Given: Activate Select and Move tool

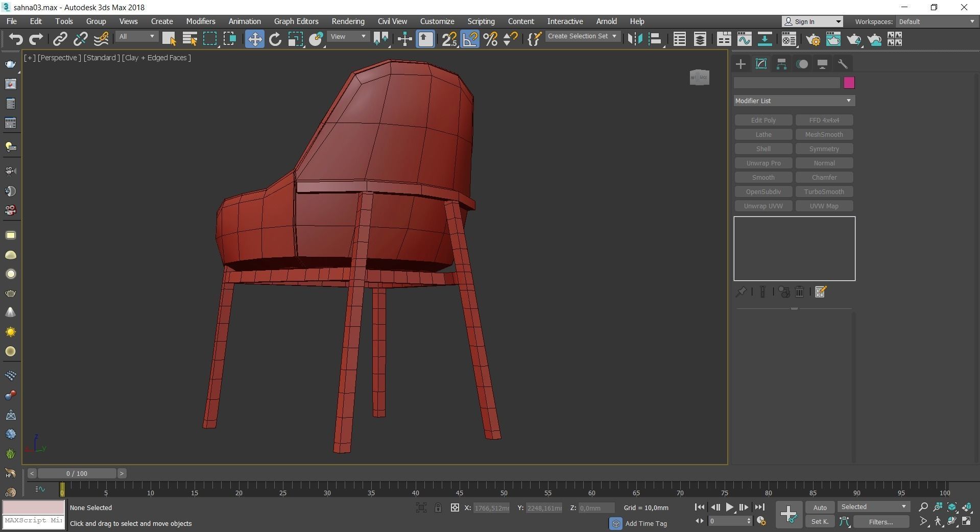Looking at the screenshot, I should pyautogui.click(x=254, y=39).
